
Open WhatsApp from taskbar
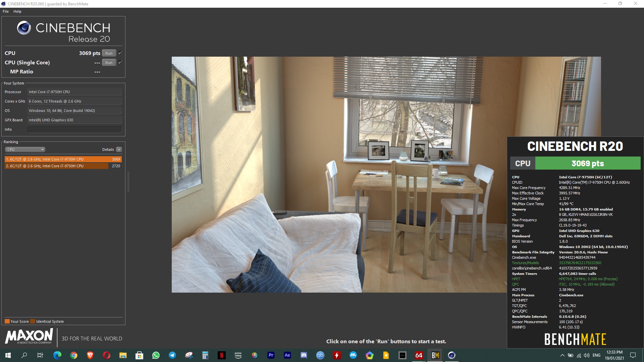point(156,355)
